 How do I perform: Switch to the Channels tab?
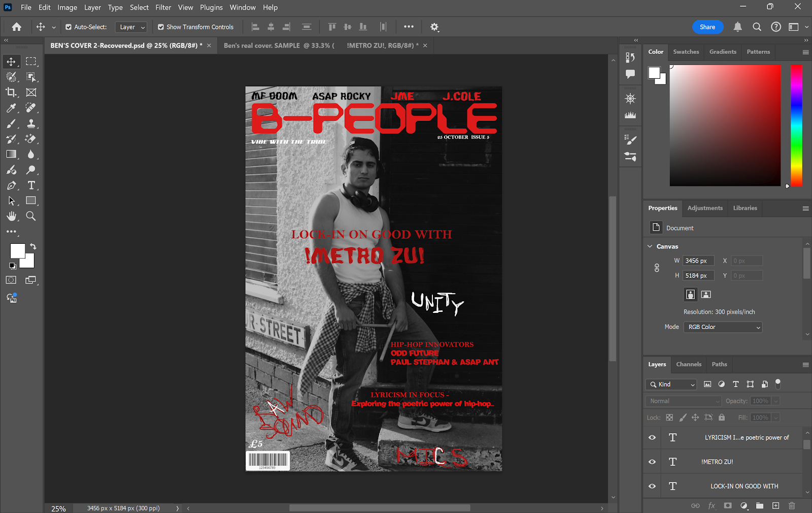coord(689,365)
